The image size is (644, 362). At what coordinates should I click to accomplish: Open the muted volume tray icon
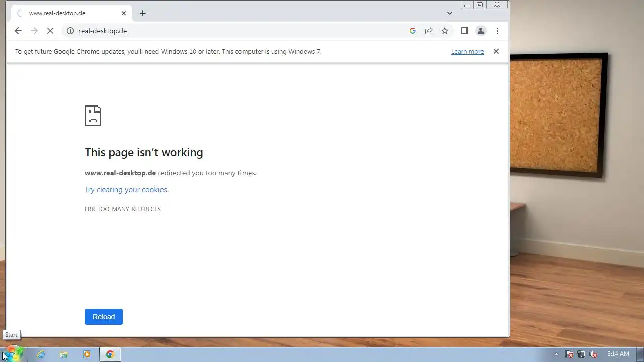[x=593, y=354]
